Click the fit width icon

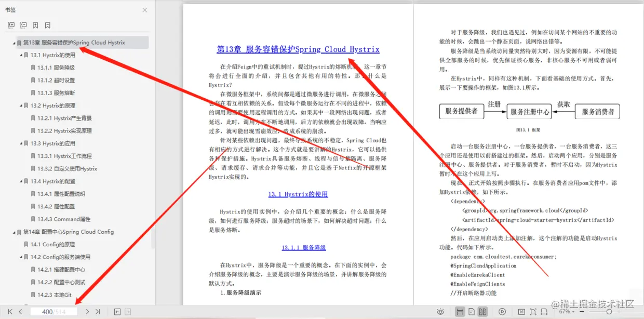[x=544, y=312]
